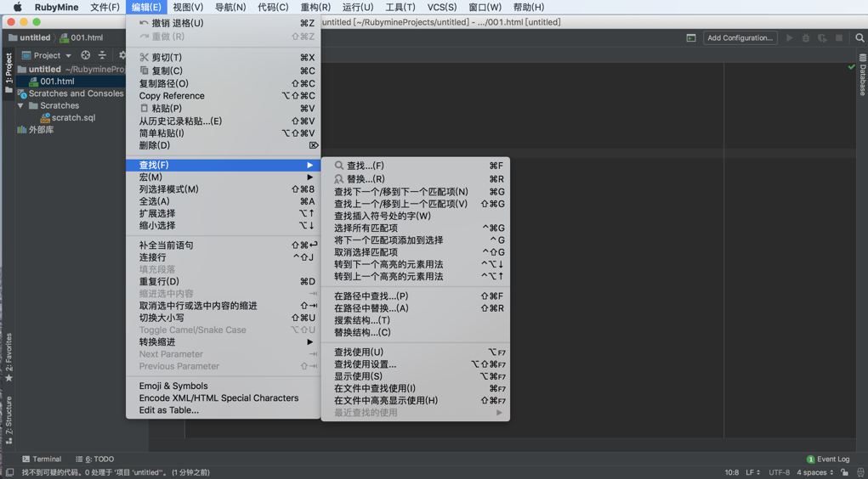Choose Edit as Table... menu item
Screen dimensions: 868x479
coord(223,410)
